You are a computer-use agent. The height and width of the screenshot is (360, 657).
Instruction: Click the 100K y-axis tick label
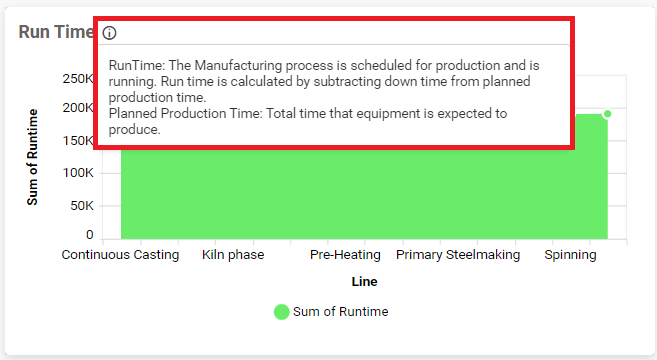coord(78,173)
